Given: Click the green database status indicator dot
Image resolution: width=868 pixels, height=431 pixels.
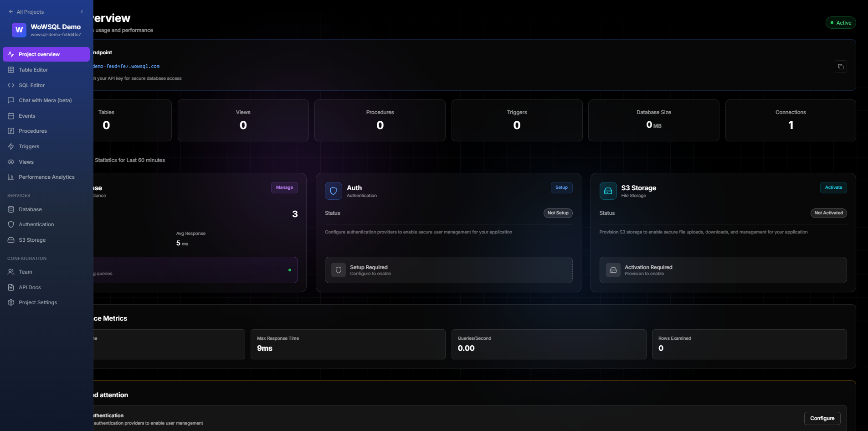Looking at the screenshot, I should [290, 270].
